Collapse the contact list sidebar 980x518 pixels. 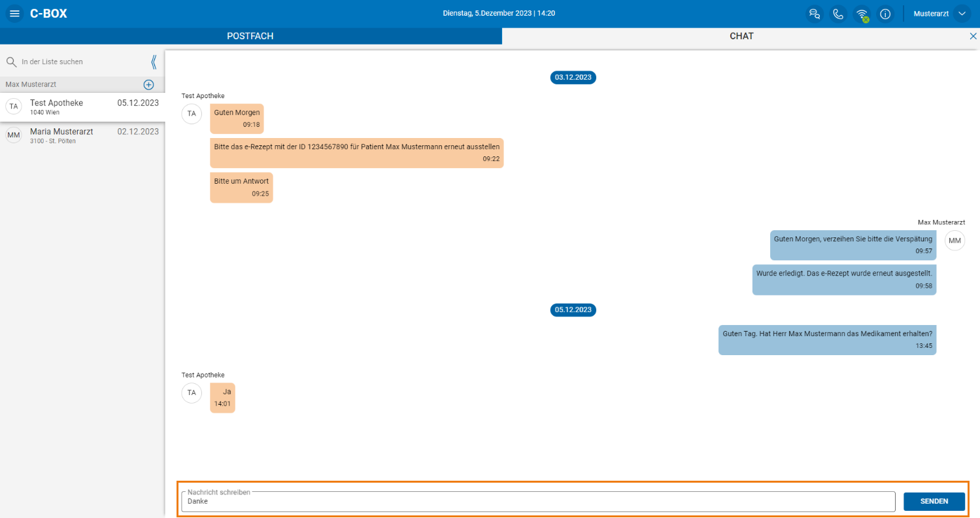coord(154,61)
